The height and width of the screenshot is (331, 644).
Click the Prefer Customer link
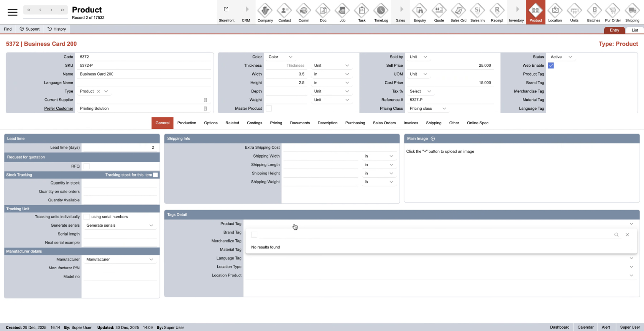point(58,109)
